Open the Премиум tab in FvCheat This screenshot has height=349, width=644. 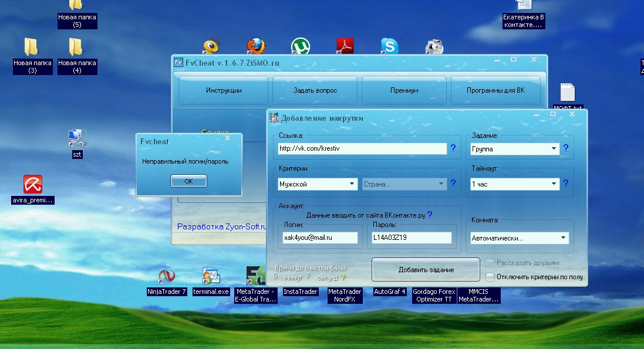click(x=404, y=90)
